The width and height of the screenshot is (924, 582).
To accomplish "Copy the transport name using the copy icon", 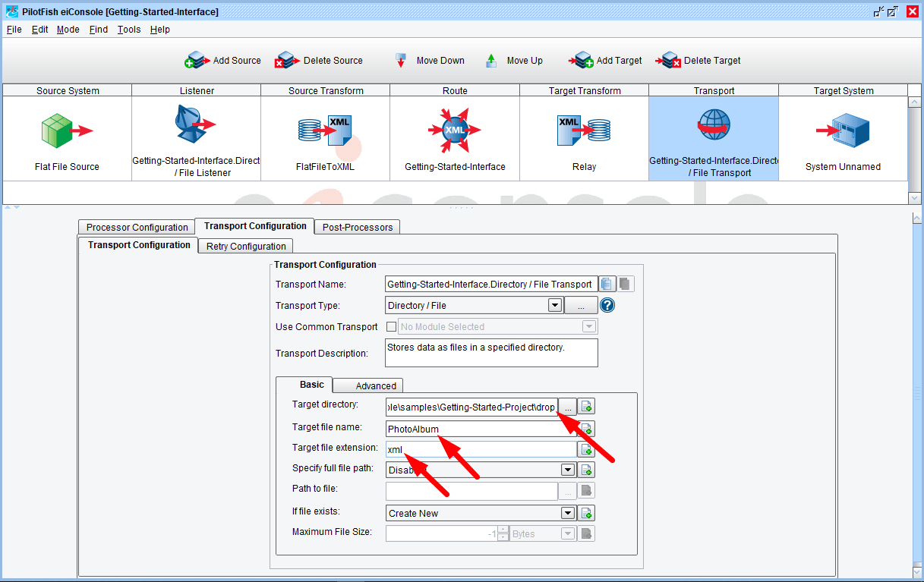I will (x=607, y=285).
